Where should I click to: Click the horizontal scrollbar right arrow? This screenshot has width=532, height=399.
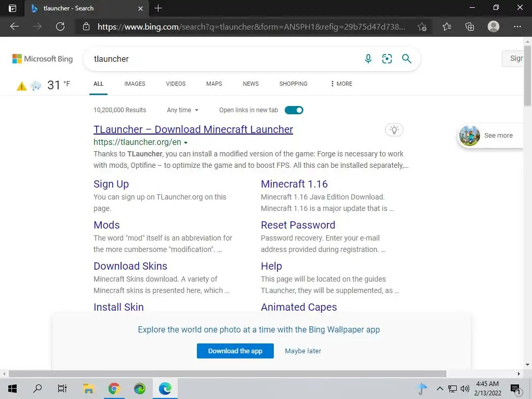[x=518, y=374]
